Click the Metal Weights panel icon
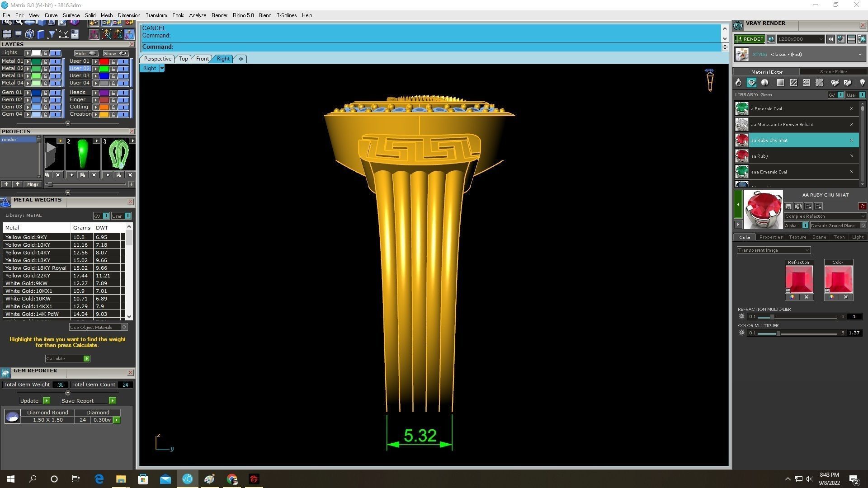 5,202
